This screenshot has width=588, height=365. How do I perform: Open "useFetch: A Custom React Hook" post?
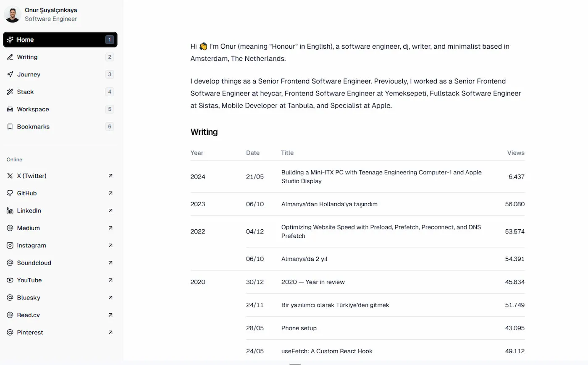click(x=327, y=351)
